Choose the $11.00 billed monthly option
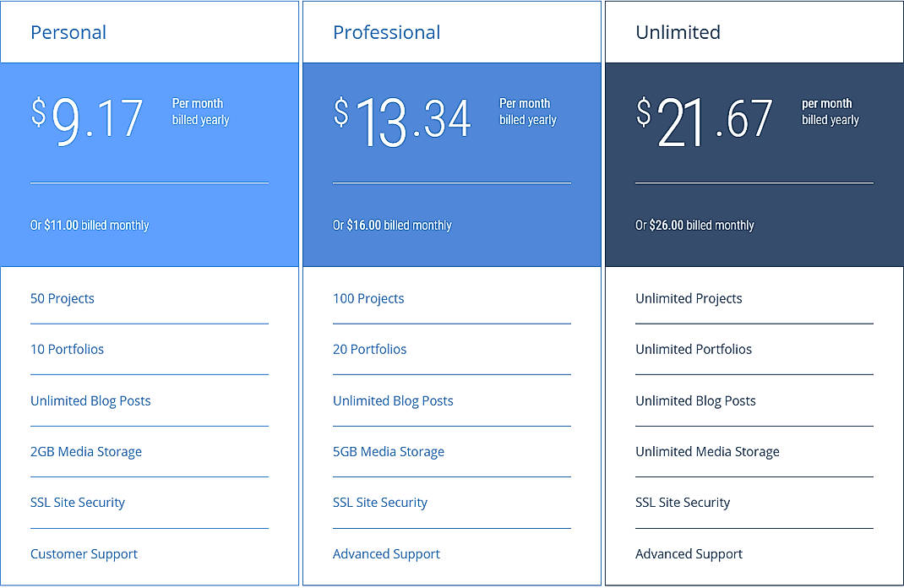The height and width of the screenshot is (588, 904). click(x=89, y=225)
